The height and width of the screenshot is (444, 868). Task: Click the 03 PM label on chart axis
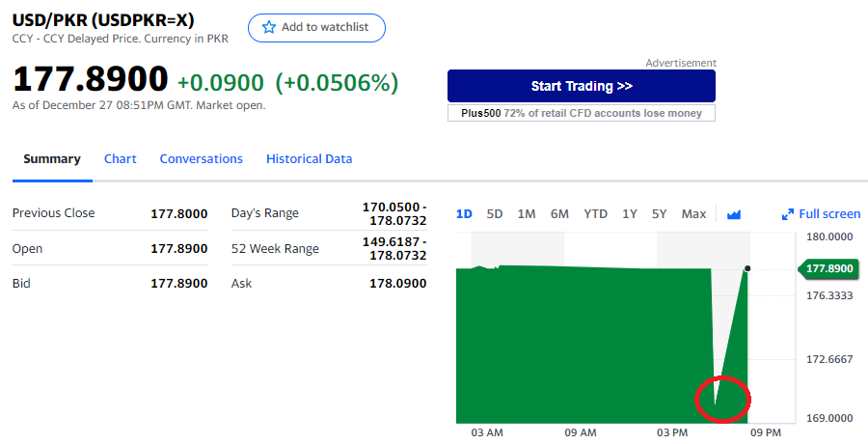click(672, 432)
